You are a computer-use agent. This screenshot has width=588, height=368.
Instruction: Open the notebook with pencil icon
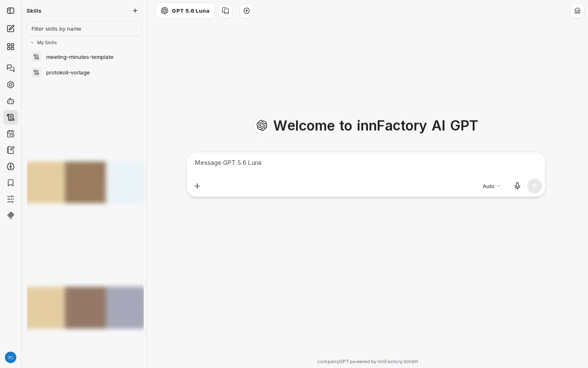11,150
